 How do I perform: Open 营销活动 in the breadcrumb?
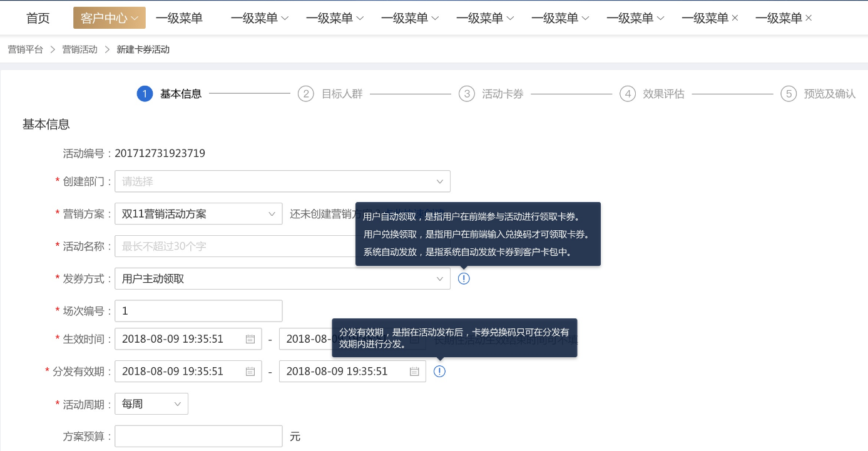(80, 49)
